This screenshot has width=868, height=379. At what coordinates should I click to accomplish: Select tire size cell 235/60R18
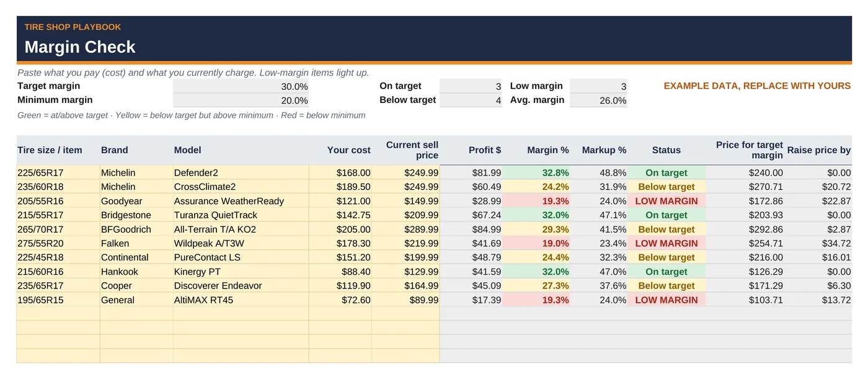58,187
